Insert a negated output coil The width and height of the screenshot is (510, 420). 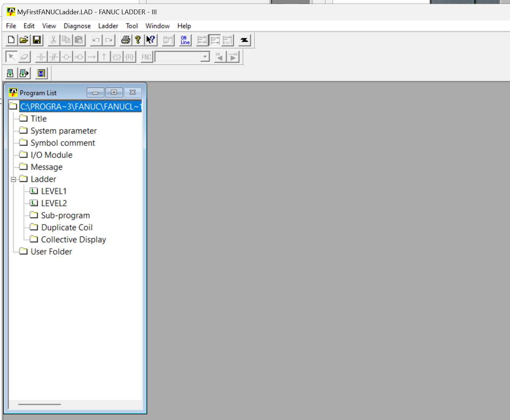79,57
